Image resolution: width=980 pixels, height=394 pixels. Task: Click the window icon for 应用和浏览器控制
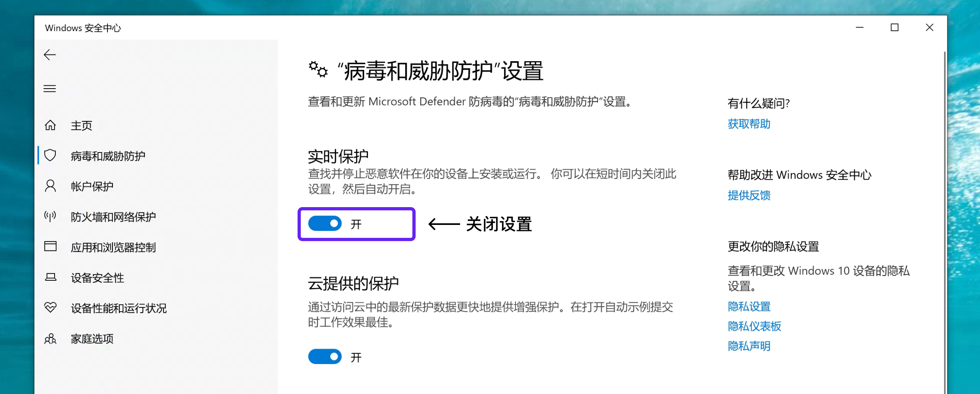50,246
